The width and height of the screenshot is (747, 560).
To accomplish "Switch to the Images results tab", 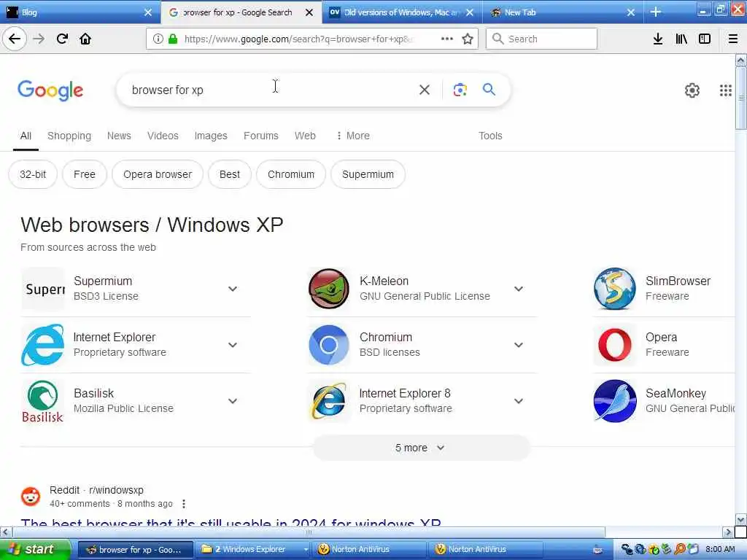I will tap(211, 136).
